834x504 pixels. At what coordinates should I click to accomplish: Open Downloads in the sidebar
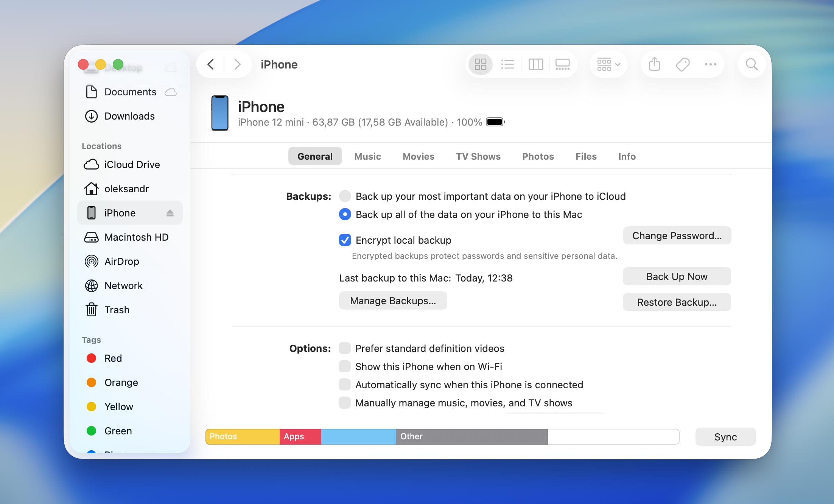click(130, 116)
